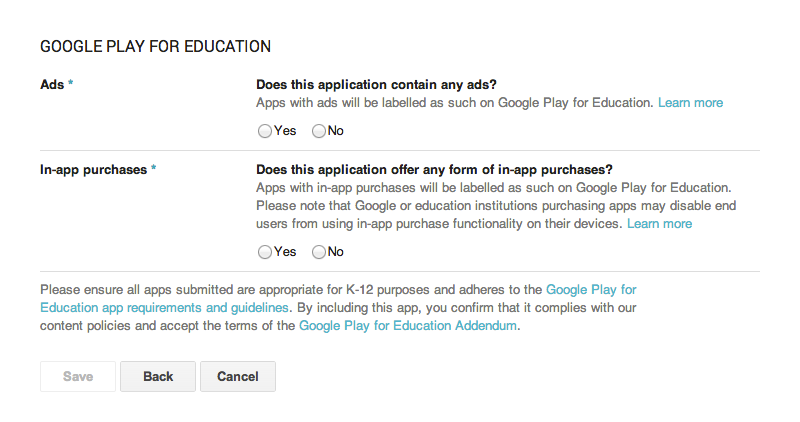Image resolution: width=800 pixels, height=422 pixels.
Task: Choose No for in-app purchases question
Action: coord(320,252)
